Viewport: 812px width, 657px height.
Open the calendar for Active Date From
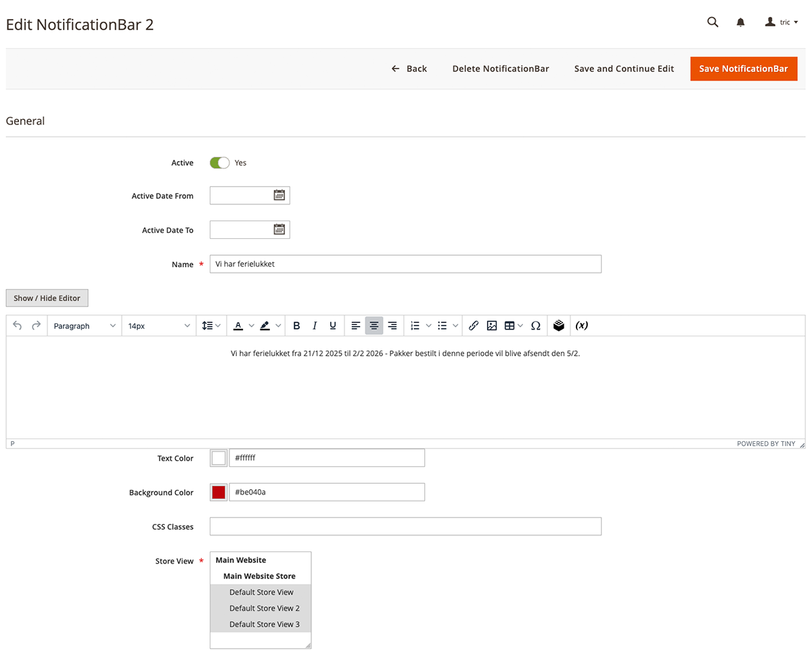(x=279, y=196)
